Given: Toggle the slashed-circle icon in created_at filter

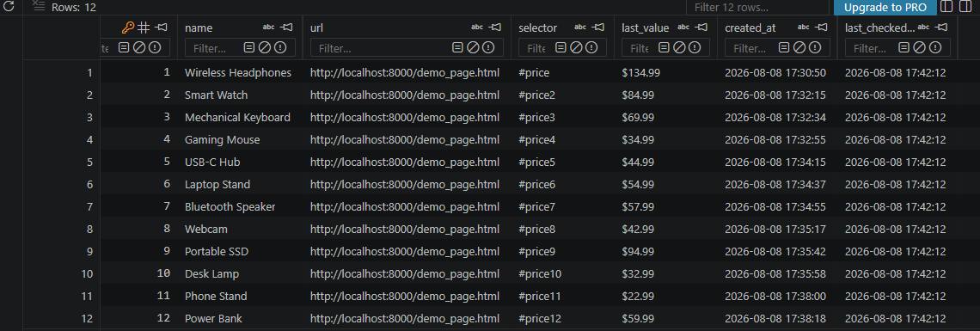Looking at the screenshot, I should pyautogui.click(x=799, y=47).
